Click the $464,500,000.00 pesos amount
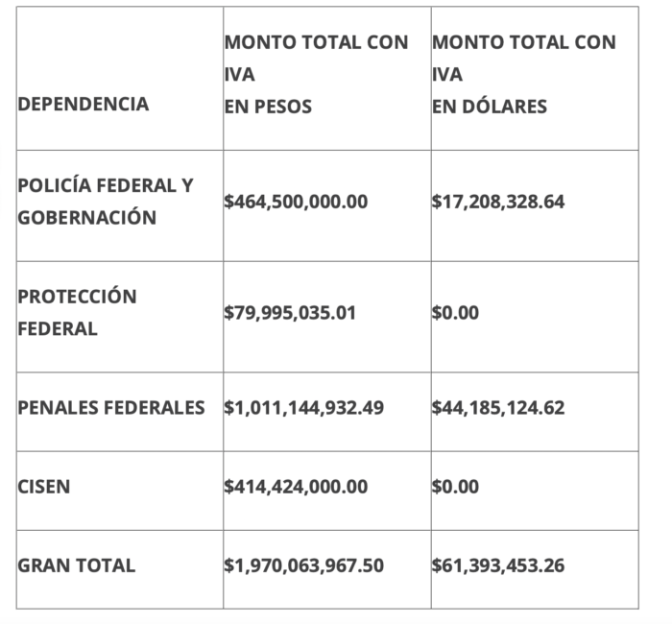 296,203
